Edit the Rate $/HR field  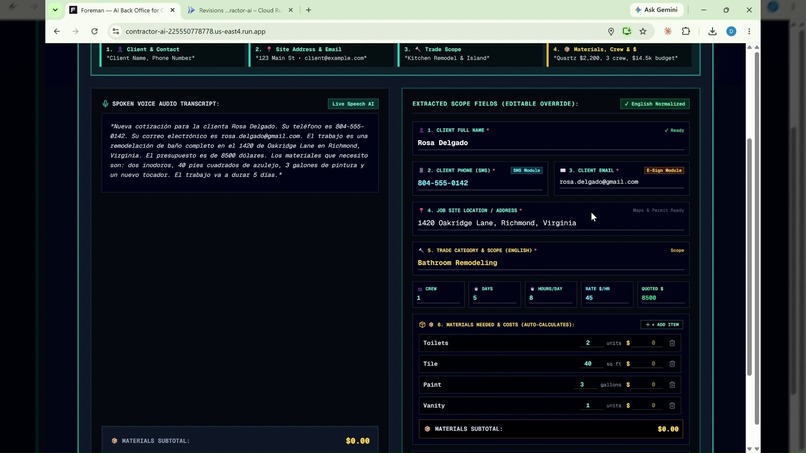(x=607, y=298)
